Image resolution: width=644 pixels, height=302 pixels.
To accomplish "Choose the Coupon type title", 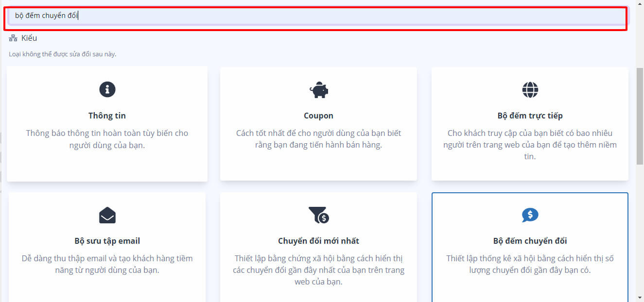I will [318, 116].
